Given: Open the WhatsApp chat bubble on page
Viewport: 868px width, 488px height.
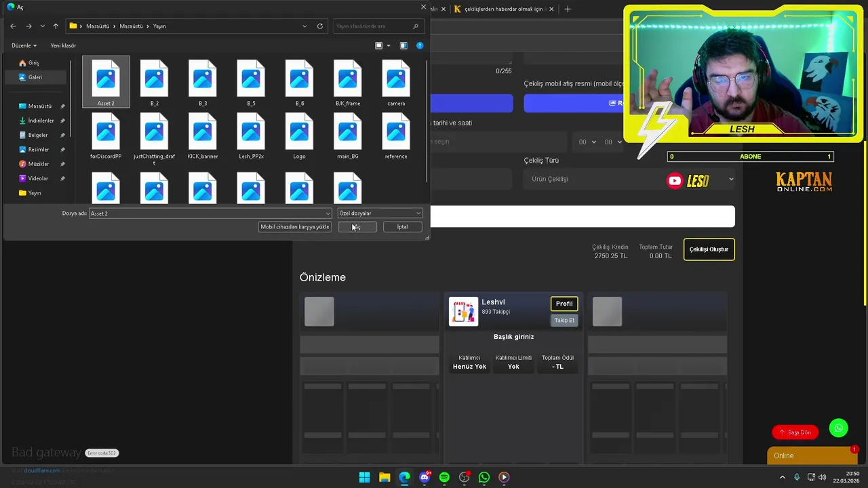Looking at the screenshot, I should pos(839,428).
